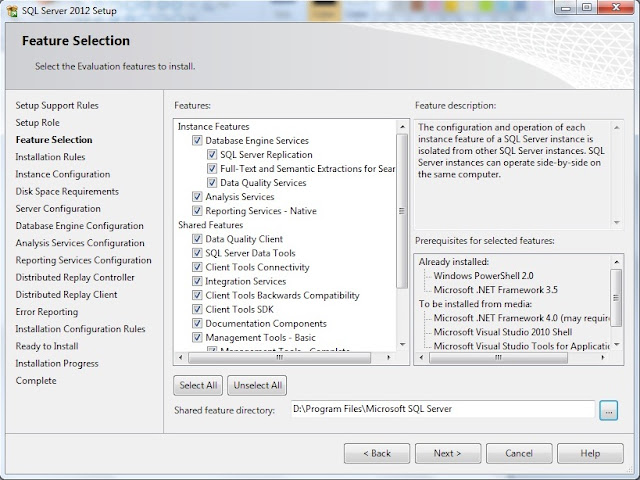640x480 pixels.
Task: Uncheck Client Tools SDK
Action: [x=197, y=309]
